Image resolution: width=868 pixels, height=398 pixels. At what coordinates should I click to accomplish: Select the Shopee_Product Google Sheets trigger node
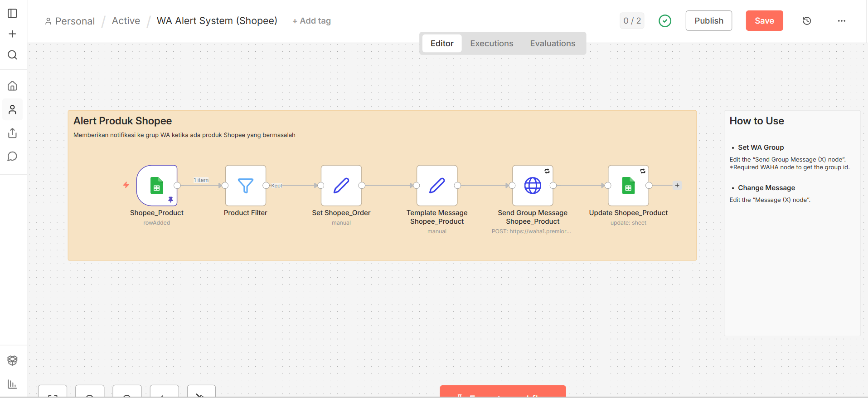157,186
